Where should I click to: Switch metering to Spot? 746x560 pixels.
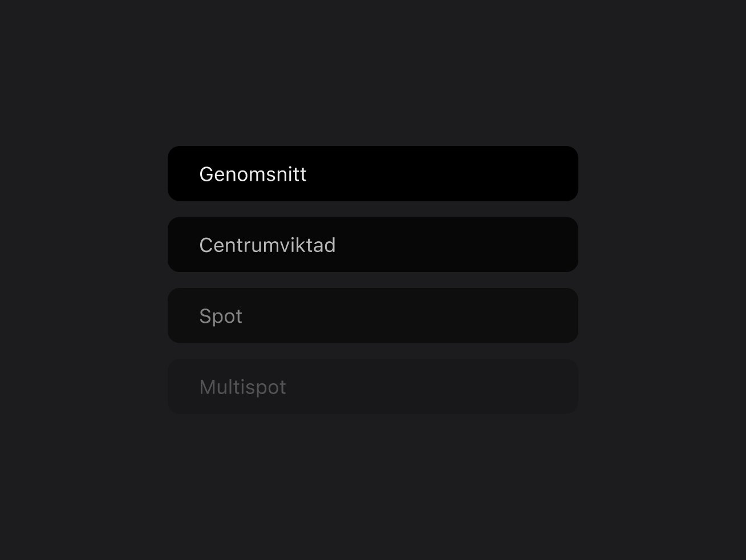pos(372,315)
